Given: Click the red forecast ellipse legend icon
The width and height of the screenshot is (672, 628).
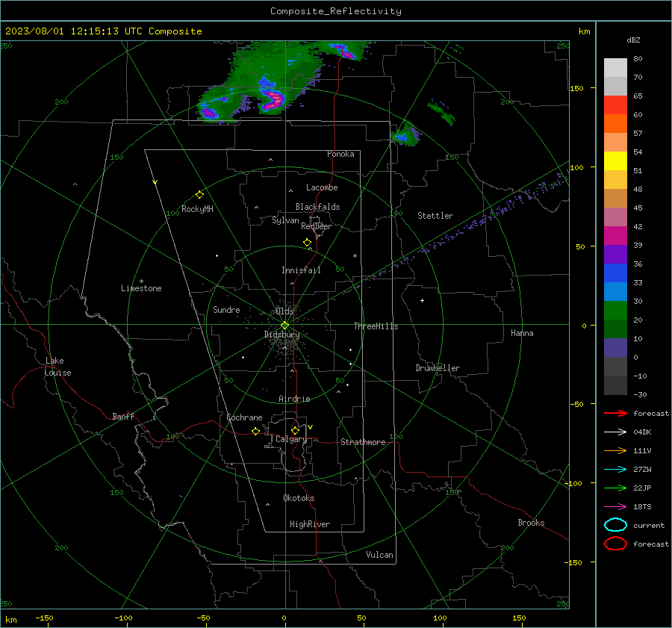Looking at the screenshot, I should click(x=615, y=544).
